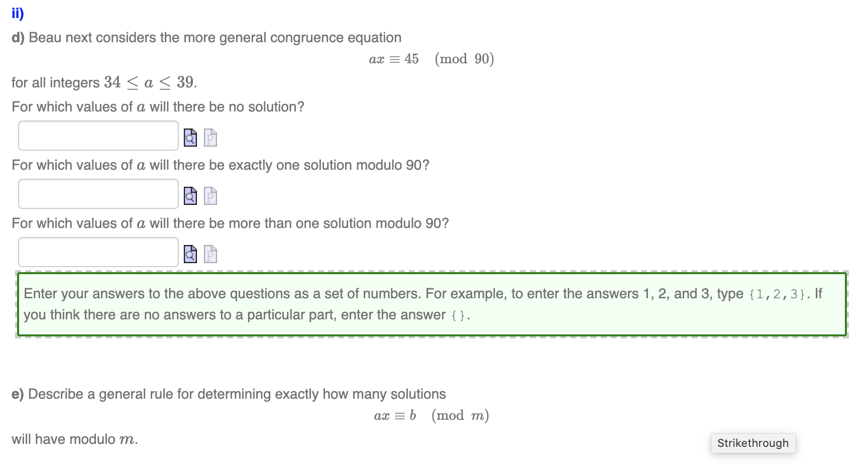Click the magnifier document icon under question one
This screenshot has width=868, height=473.
click(x=190, y=137)
